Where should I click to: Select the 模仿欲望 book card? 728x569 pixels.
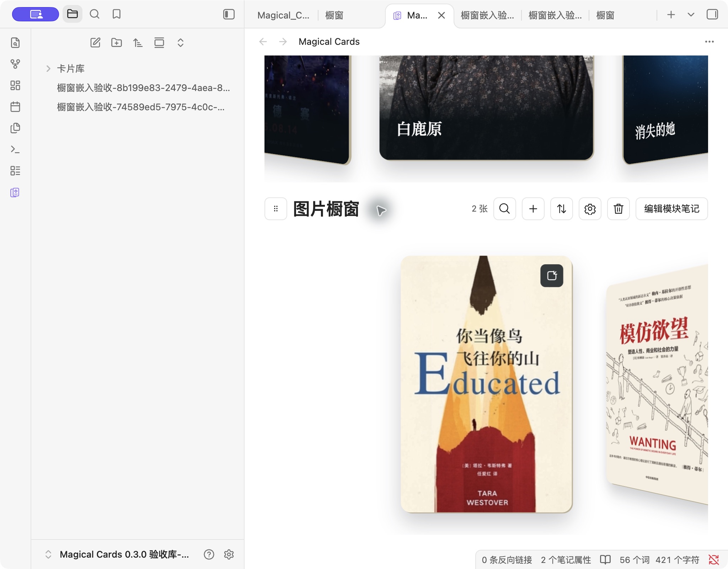657,384
